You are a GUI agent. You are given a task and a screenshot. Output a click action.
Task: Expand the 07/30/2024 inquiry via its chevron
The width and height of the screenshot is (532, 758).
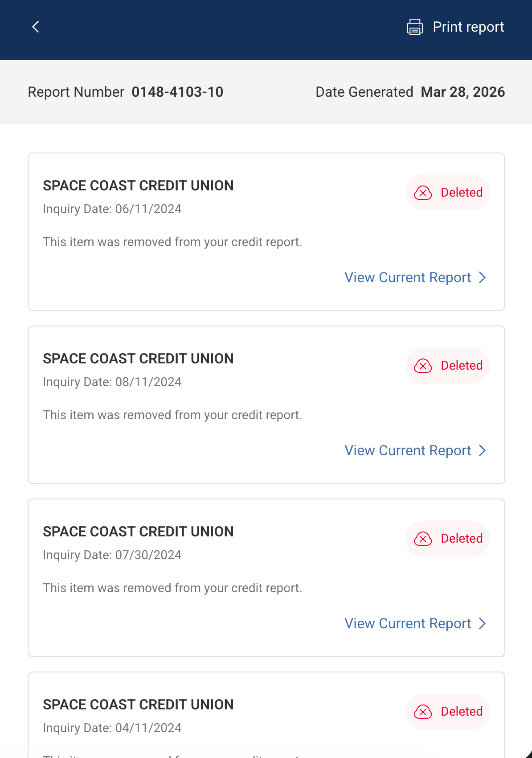(483, 623)
